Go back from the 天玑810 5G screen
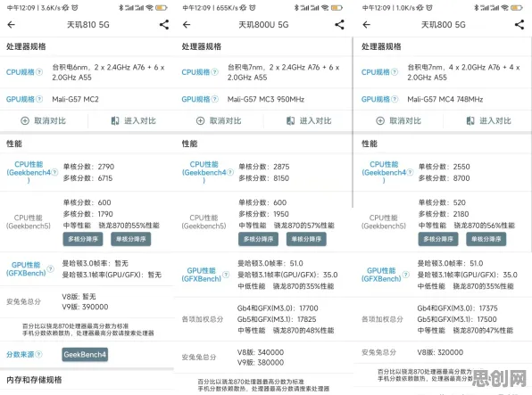The height and width of the screenshot is (395, 532). click(x=12, y=24)
